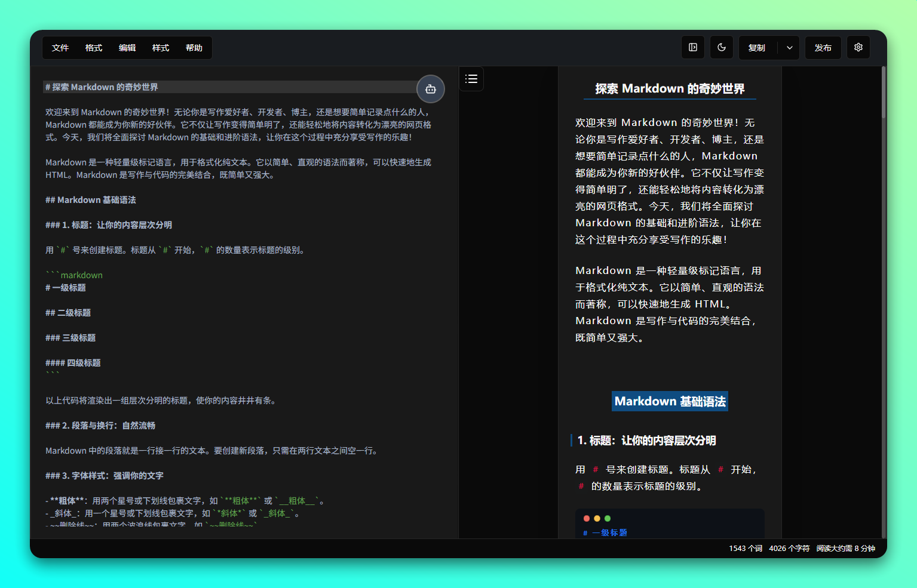Click the editor line '#### 四级标题'
The image size is (917, 588).
point(73,363)
